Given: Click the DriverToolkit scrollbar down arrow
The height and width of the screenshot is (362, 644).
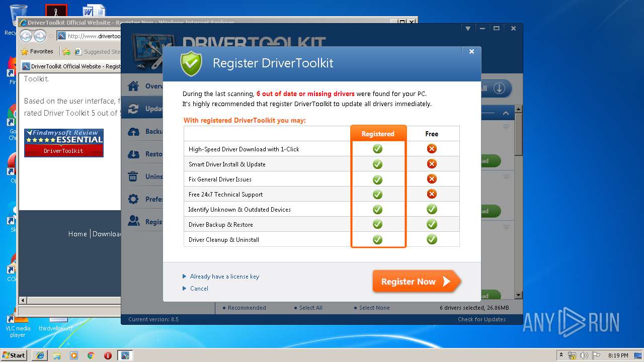Looking at the screenshot, I should click(x=518, y=295).
